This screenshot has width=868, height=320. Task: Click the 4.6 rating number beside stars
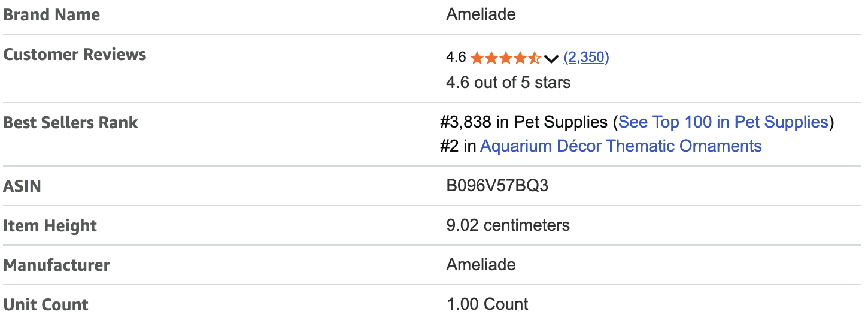(x=456, y=58)
